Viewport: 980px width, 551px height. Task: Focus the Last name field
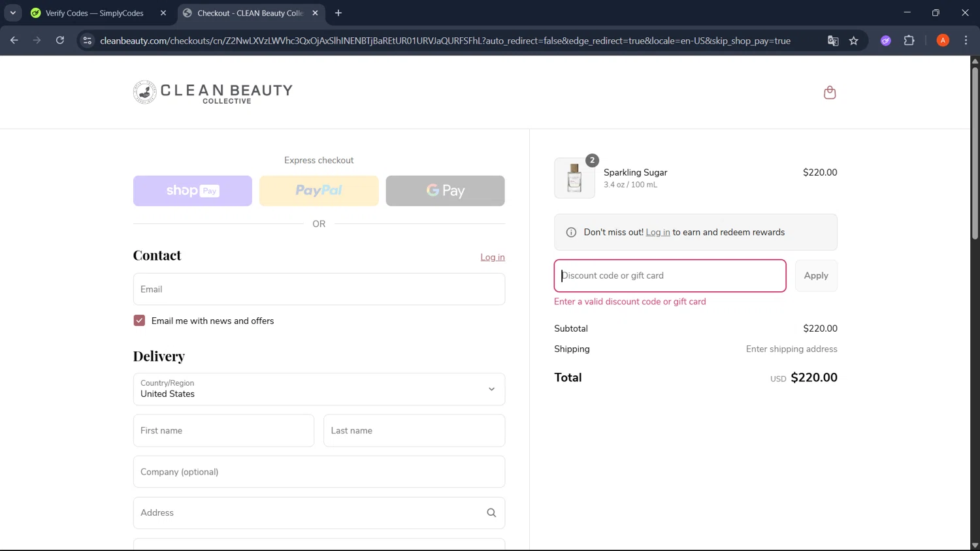(x=414, y=431)
